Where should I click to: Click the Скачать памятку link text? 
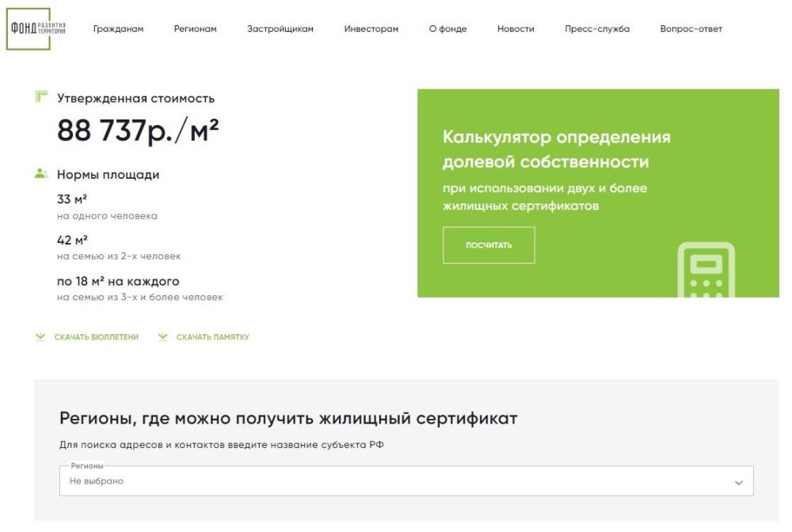point(212,337)
